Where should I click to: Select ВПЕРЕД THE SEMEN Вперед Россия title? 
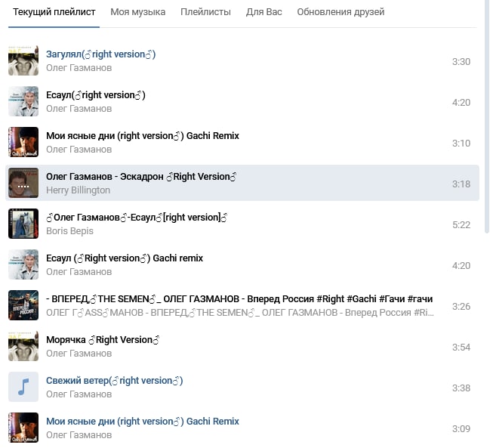(239, 299)
